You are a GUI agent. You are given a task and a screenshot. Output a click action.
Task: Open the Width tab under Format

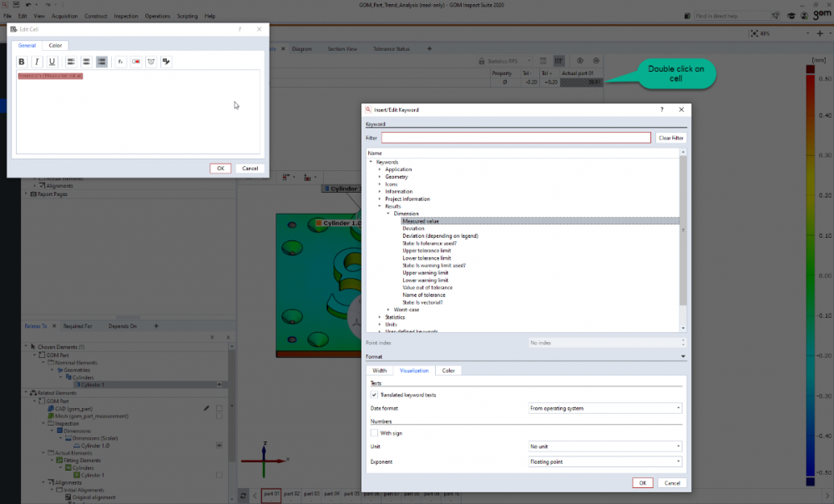point(379,370)
